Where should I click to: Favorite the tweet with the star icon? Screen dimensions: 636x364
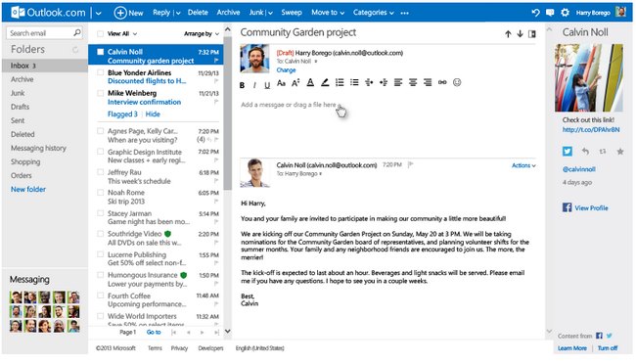coord(620,152)
